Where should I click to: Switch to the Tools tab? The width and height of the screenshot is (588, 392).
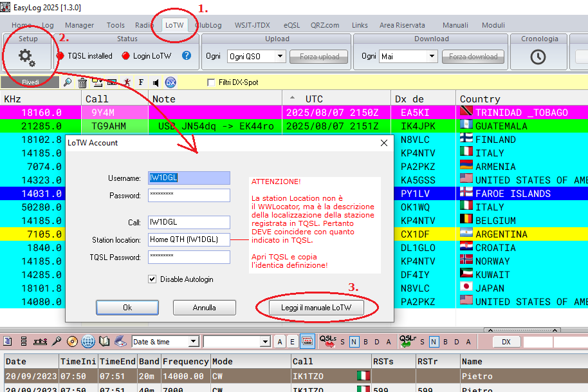coord(116,25)
